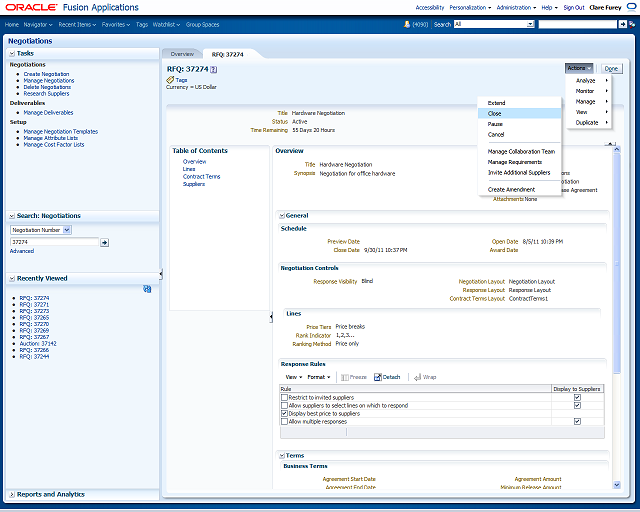Screen dimensions: 640x512
Task: Click the Advanced search link
Action: point(22,251)
